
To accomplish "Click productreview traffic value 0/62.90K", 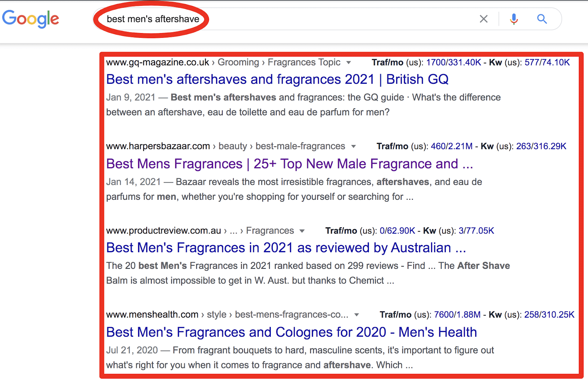I will point(397,231).
